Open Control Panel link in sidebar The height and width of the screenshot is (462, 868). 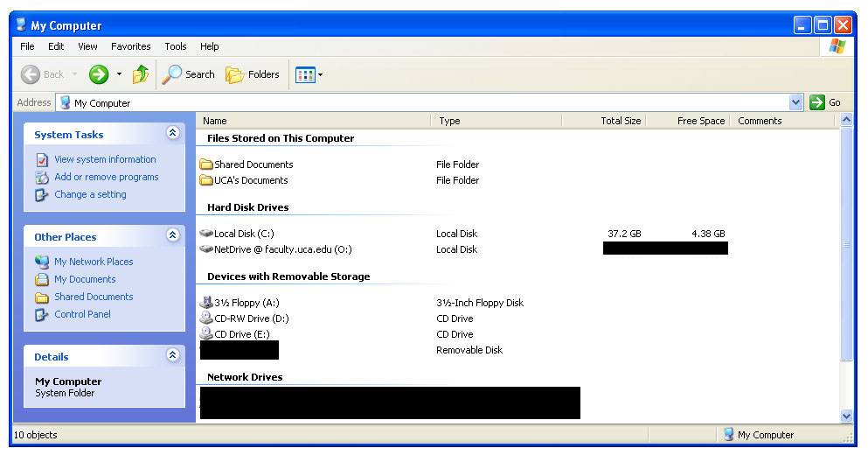point(82,314)
